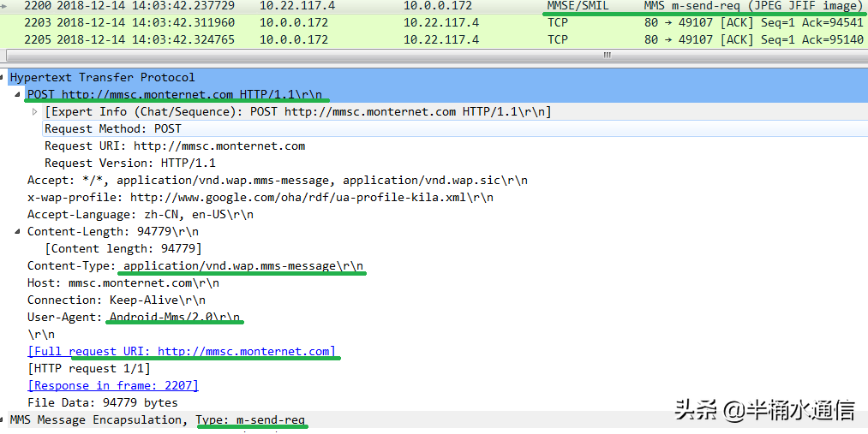The width and height of the screenshot is (868, 434).
Task: Click Ack=95140 info of packet 2205
Action: (833, 40)
